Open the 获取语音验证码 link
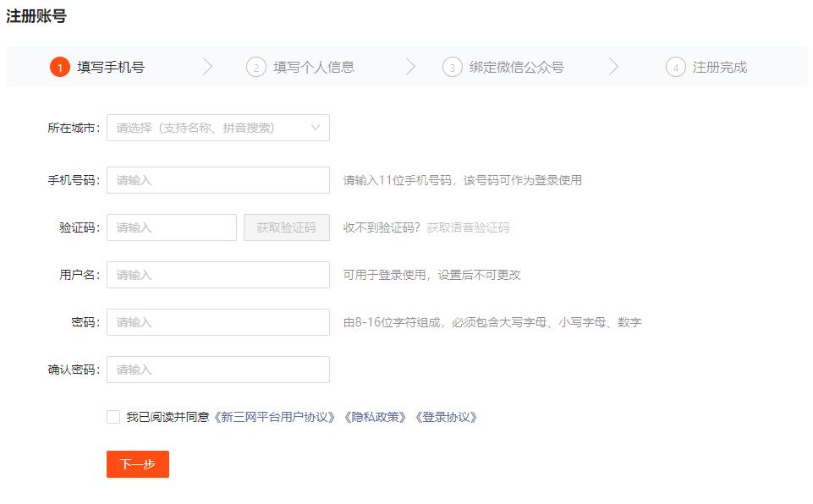The height and width of the screenshot is (504, 813). (468, 227)
